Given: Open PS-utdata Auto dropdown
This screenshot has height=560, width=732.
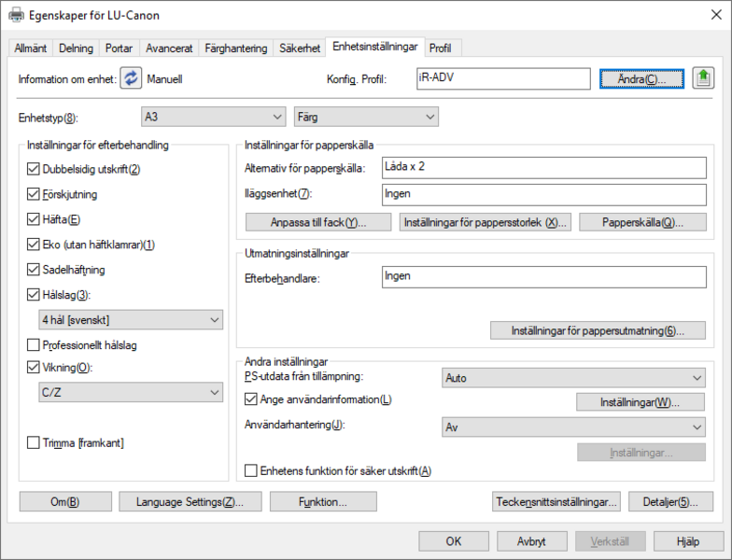Looking at the screenshot, I should [x=573, y=378].
